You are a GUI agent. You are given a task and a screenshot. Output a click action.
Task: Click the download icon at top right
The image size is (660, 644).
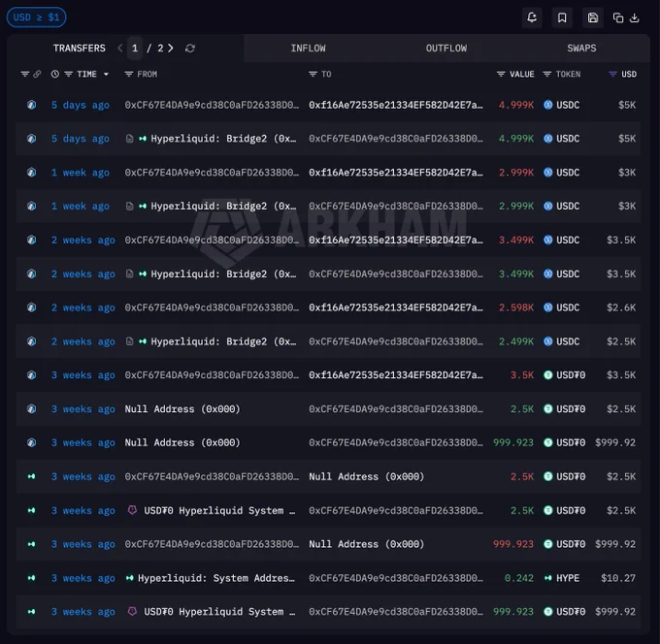(x=635, y=17)
